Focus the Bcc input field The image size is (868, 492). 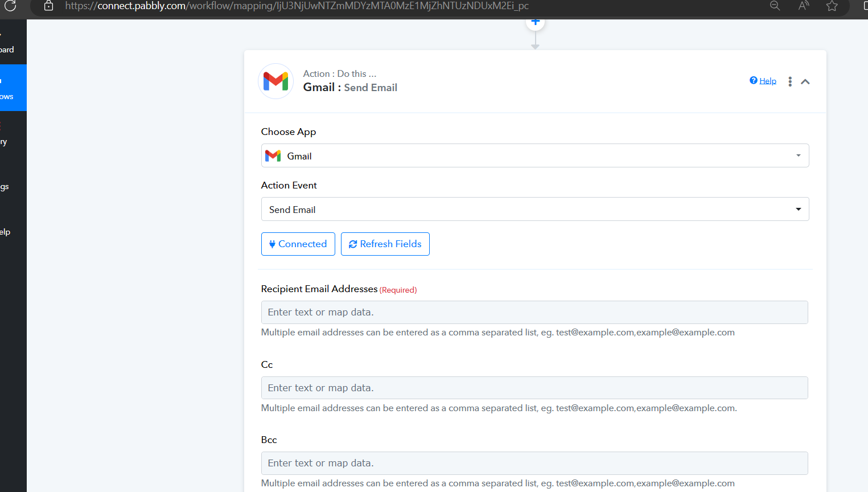pyautogui.click(x=534, y=463)
